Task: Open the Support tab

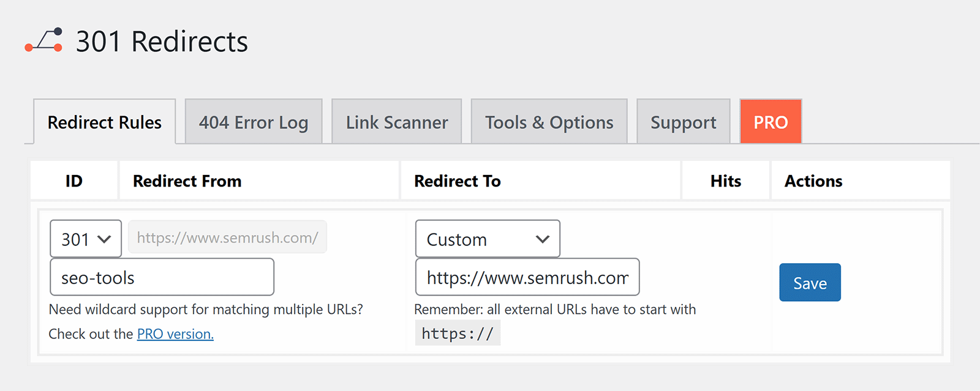Action: 683,122
